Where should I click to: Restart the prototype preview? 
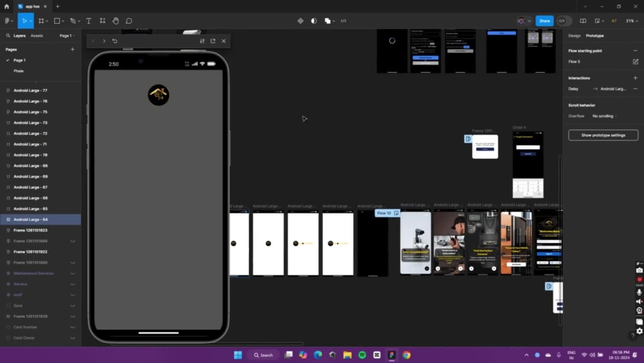(115, 41)
